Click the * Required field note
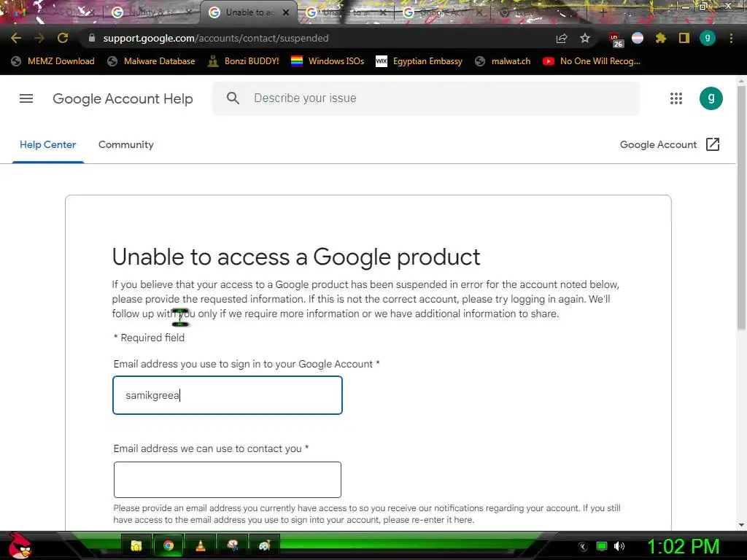747x560 pixels. [149, 338]
